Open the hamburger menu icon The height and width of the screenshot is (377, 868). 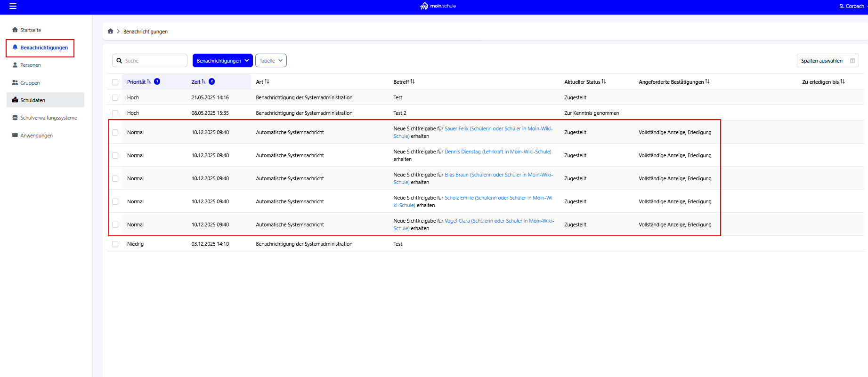(13, 6)
